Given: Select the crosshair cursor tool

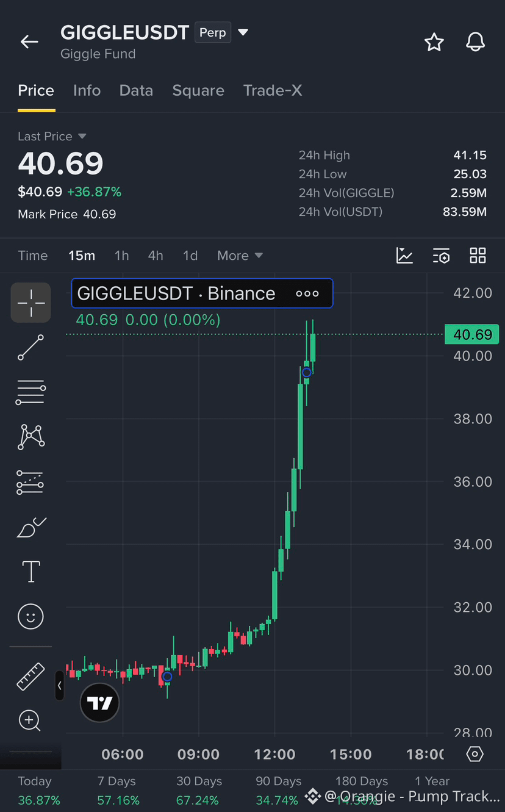Looking at the screenshot, I should (30, 302).
